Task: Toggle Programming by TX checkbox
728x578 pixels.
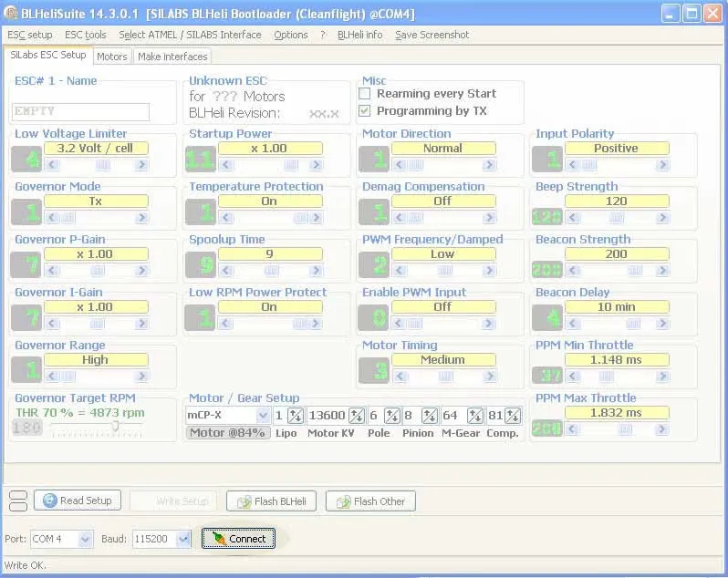Action: point(365,111)
